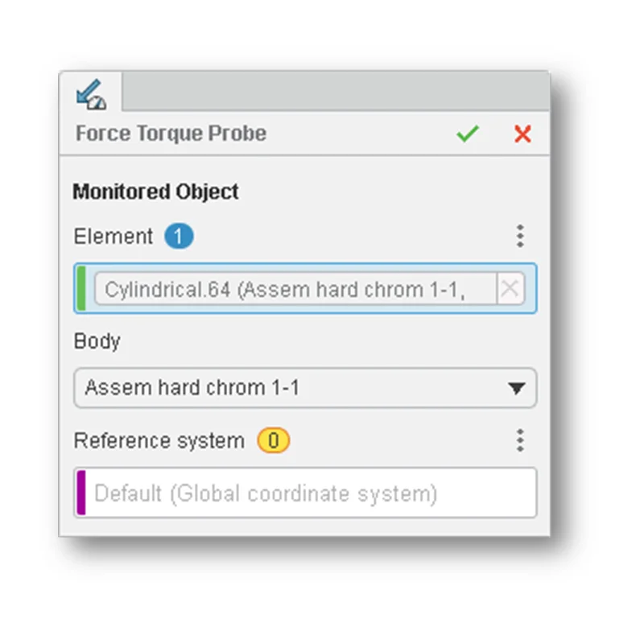
Task: Cancel the probe with the red X
Action: 522,134
